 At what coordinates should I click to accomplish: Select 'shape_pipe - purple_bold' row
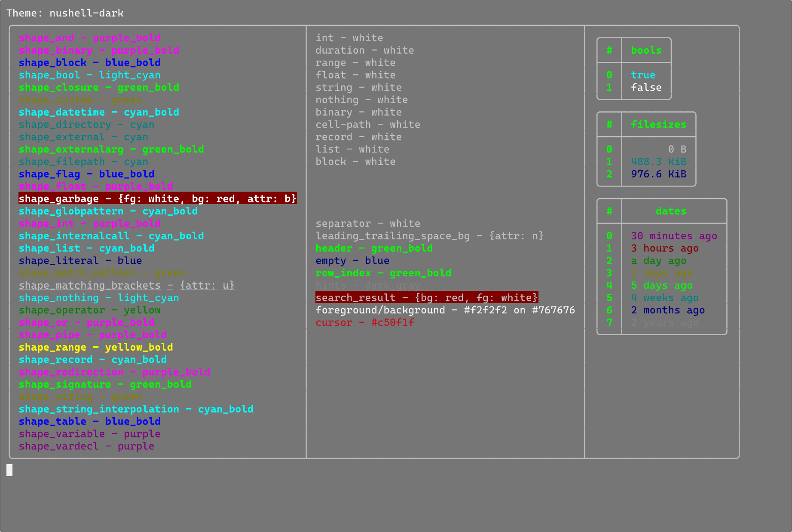(x=93, y=335)
